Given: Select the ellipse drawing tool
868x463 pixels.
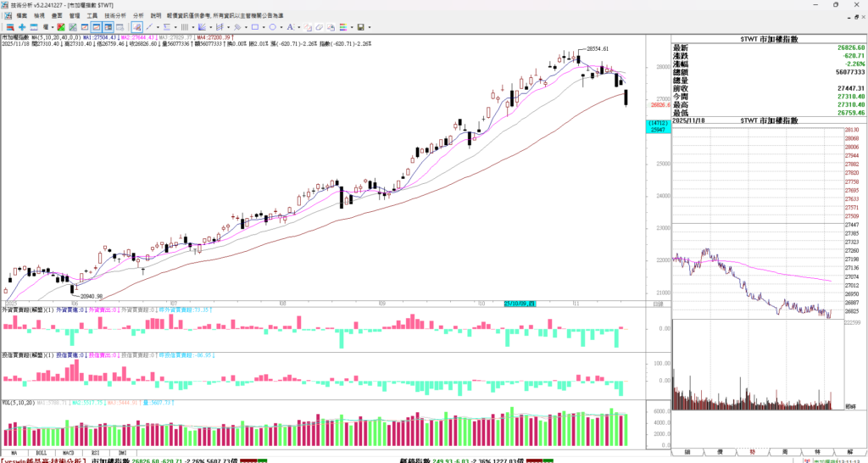Looking at the screenshot, I should (x=272, y=27).
